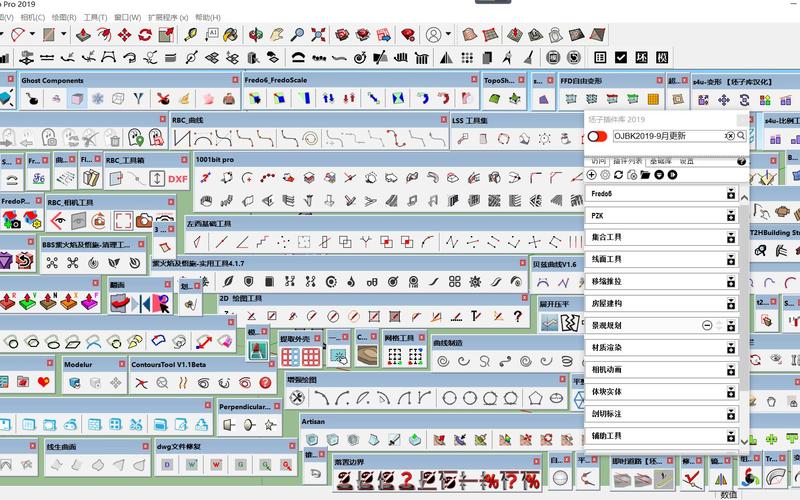Screen dimensions: 800x500
Task: Open the 帮助(H) menu
Action: [x=208, y=17]
